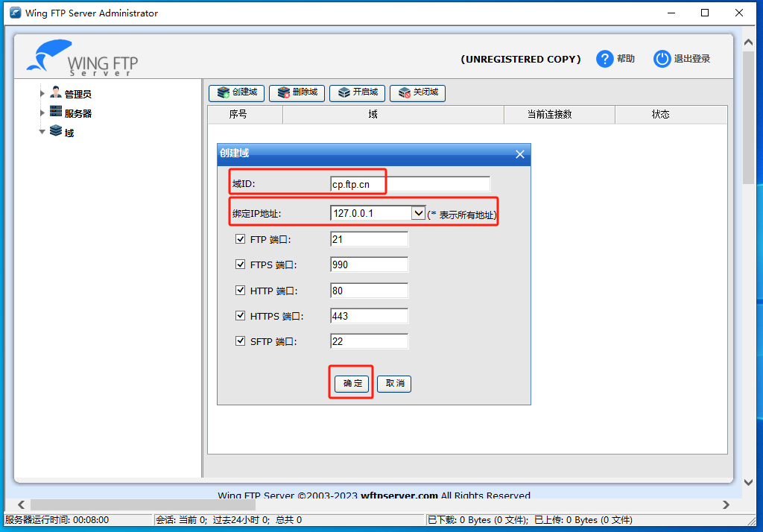Uncheck the FTP 端口 checkbox
The width and height of the screenshot is (763, 532).
tap(241, 239)
